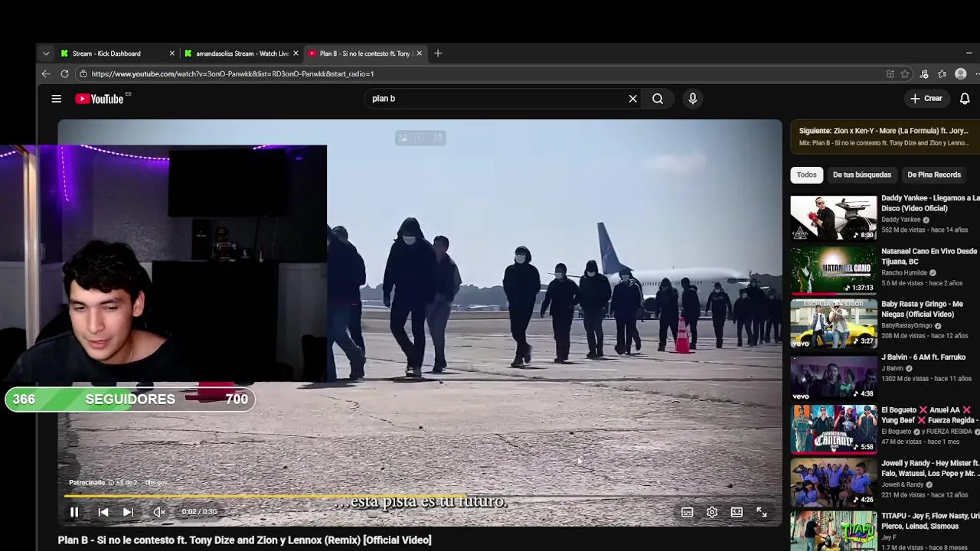Open Jowell y Randy 'Hey Mister' thumbnail

[x=834, y=482]
